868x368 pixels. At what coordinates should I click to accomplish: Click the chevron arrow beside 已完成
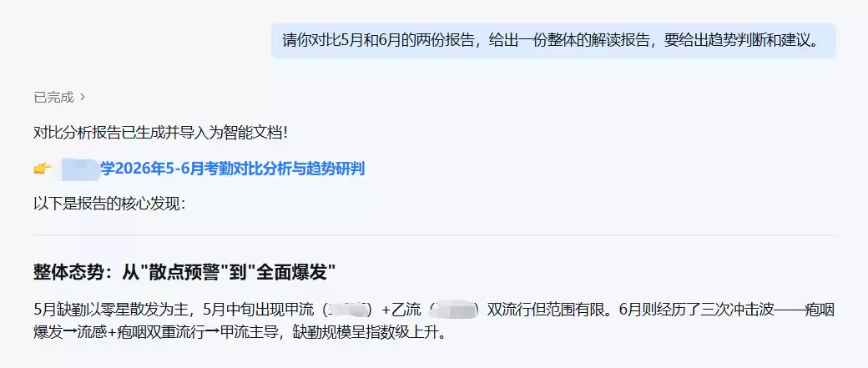(x=83, y=98)
